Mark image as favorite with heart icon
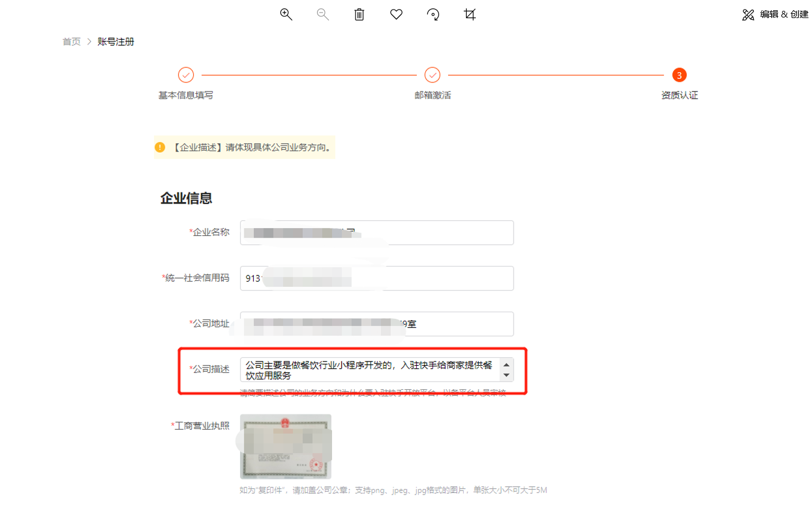The height and width of the screenshot is (530, 812). point(396,14)
